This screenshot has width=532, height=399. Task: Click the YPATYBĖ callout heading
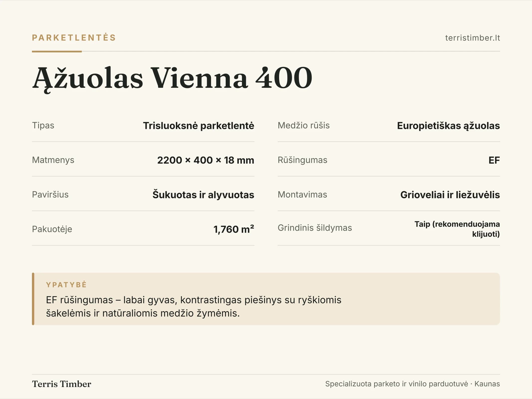(x=66, y=285)
